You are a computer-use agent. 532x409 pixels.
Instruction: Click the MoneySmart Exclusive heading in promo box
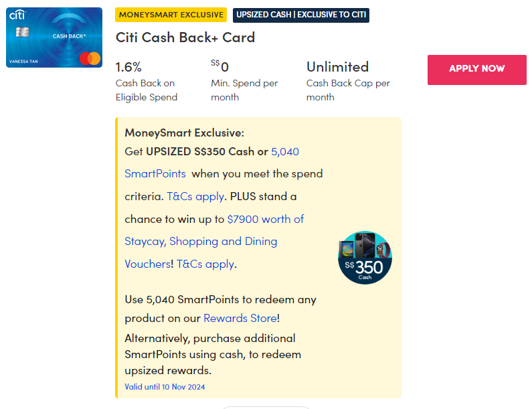[x=185, y=133]
